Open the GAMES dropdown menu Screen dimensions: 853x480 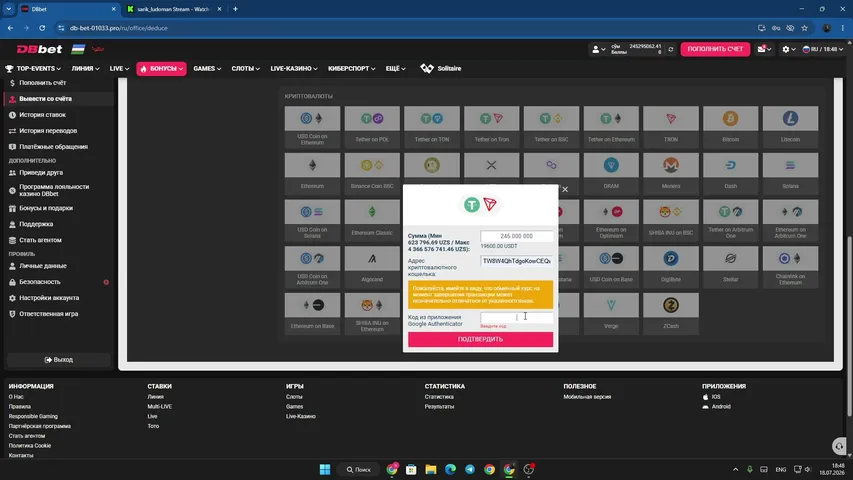tap(207, 69)
